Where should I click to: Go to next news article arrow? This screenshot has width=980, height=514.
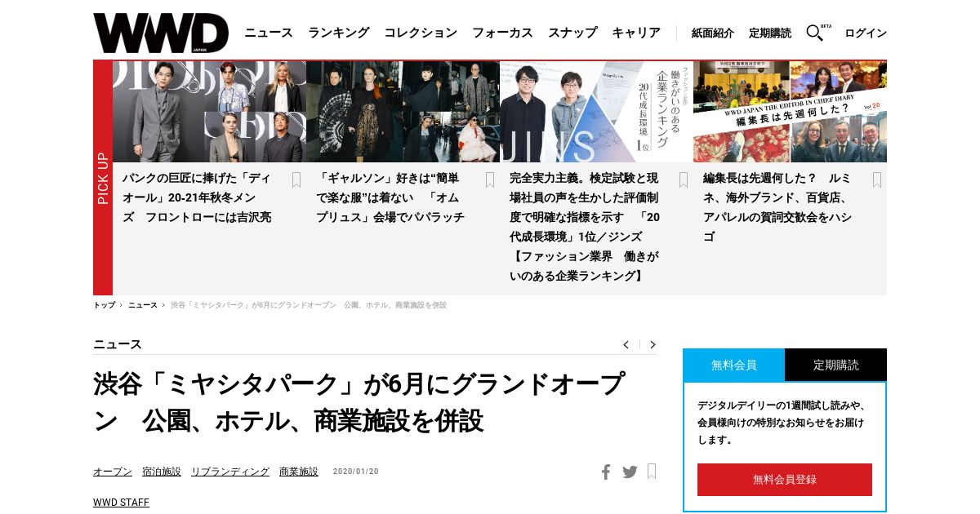coord(653,344)
